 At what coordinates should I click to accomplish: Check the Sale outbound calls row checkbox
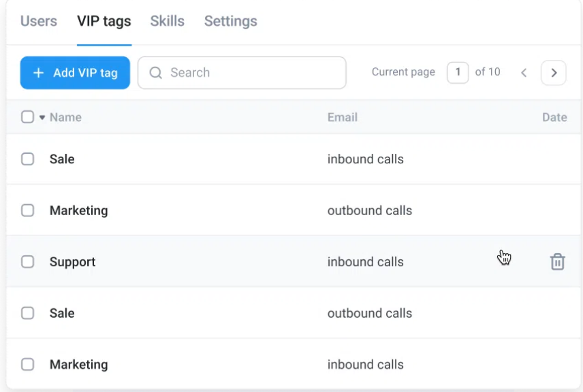coord(27,313)
